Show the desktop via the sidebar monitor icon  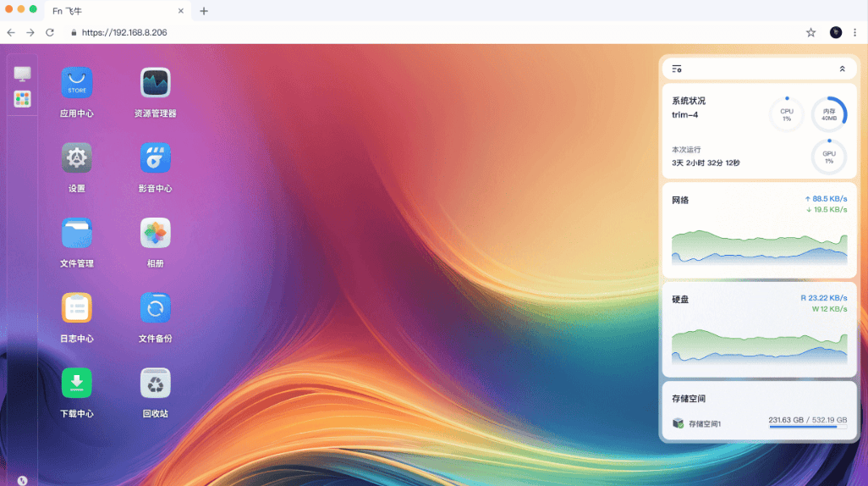point(22,74)
